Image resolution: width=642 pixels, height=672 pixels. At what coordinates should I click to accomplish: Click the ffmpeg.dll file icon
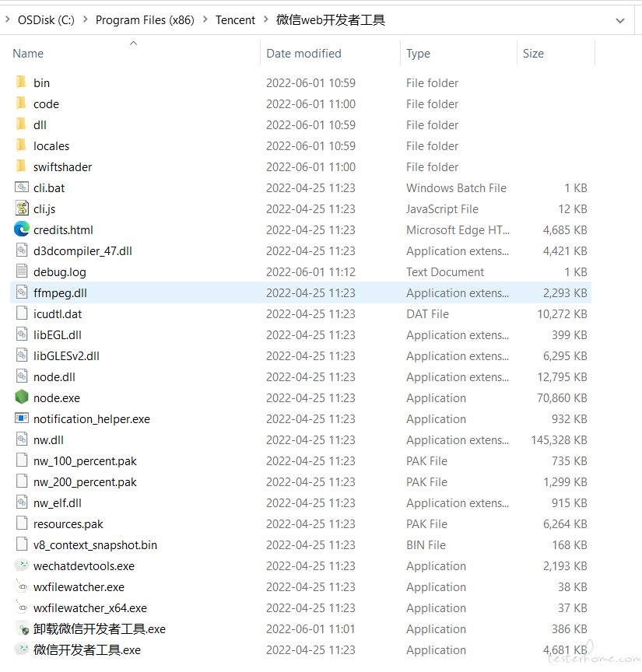22,292
